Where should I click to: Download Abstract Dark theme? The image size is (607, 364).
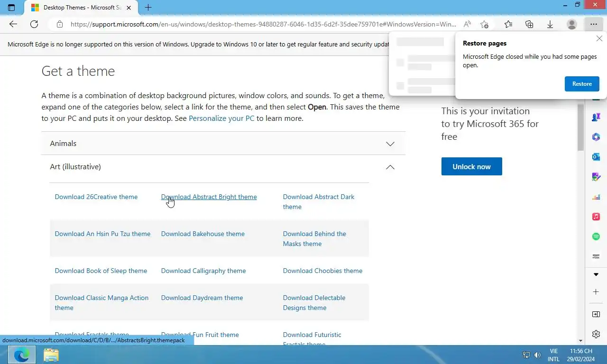[319, 202]
